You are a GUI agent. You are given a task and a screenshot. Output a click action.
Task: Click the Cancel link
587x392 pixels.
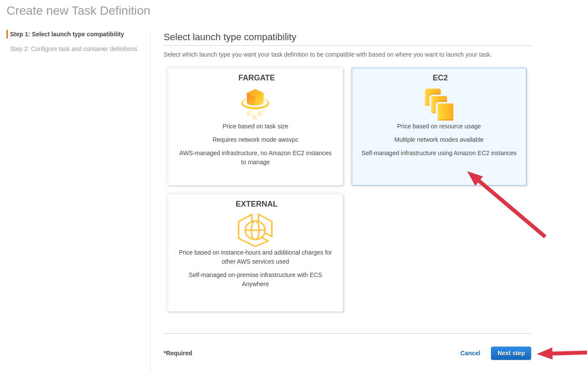tap(470, 353)
